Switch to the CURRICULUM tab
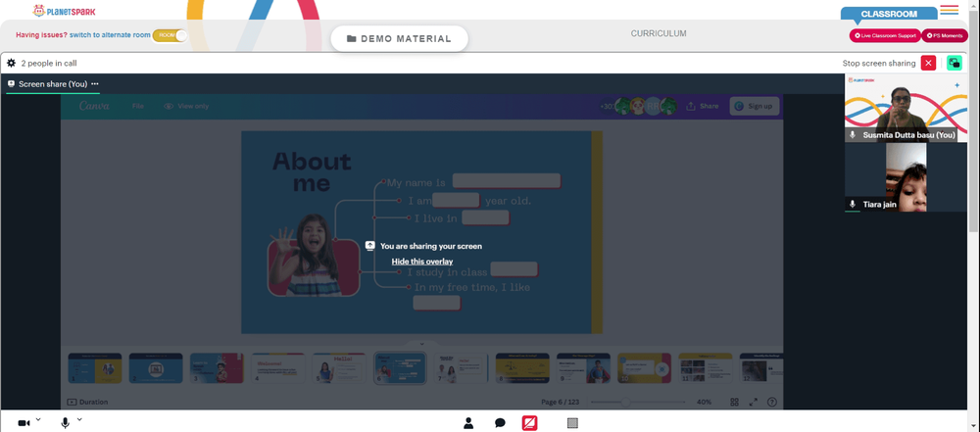The width and height of the screenshot is (980, 432). pos(659,33)
